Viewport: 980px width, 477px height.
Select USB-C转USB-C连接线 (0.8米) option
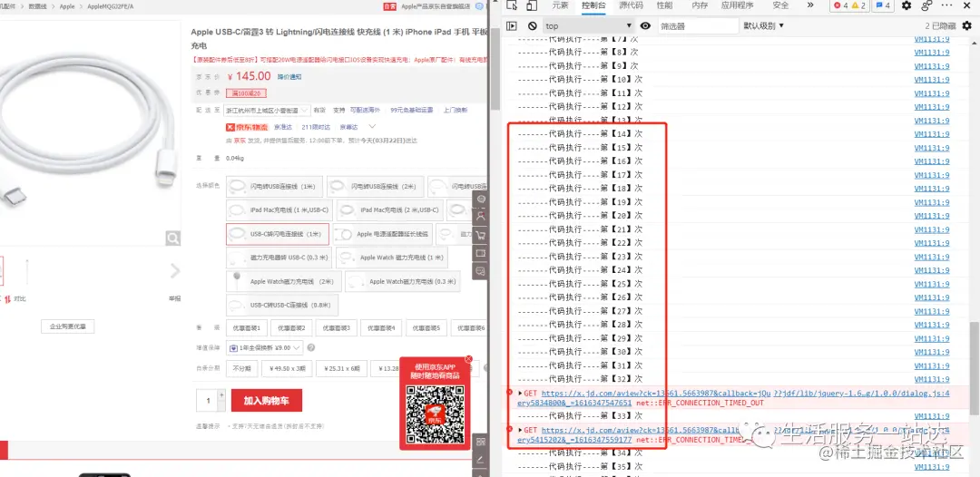click(x=282, y=306)
